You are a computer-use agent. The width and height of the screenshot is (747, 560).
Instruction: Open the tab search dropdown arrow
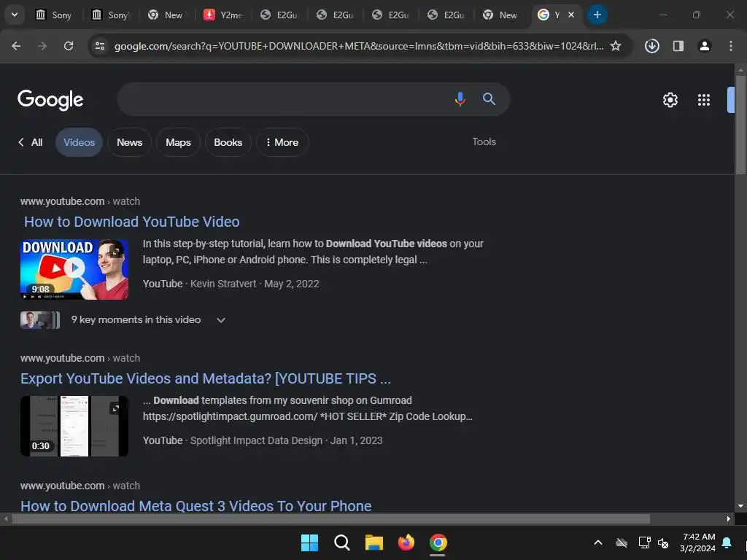[15, 15]
